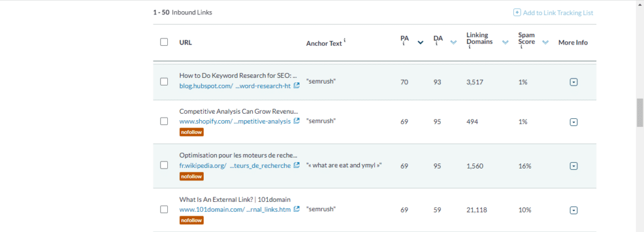Click the 'semrush' anchor text in 101domain row
The width and height of the screenshot is (644, 232).
coord(321,209)
